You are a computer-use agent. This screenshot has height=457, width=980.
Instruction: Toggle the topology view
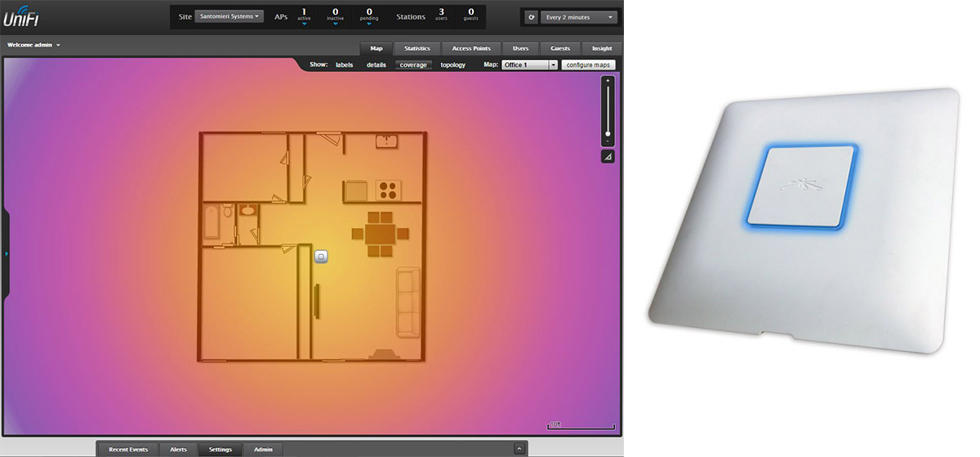click(452, 65)
